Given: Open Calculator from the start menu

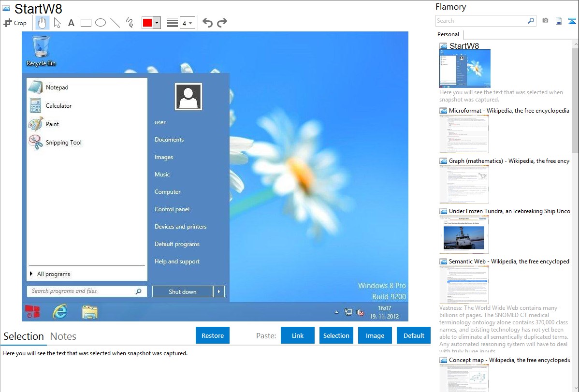Looking at the screenshot, I should coord(87,106).
